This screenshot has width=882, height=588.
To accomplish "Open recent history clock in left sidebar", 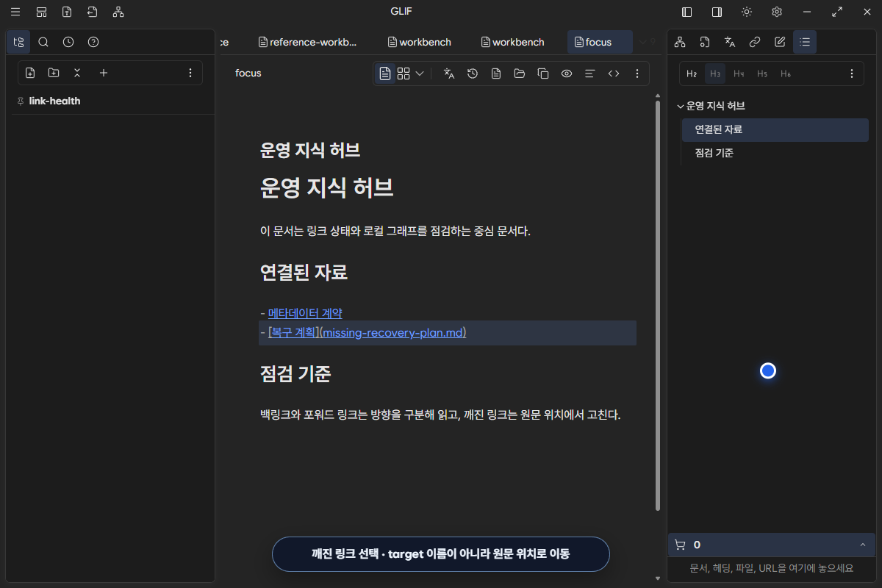I will (x=68, y=42).
